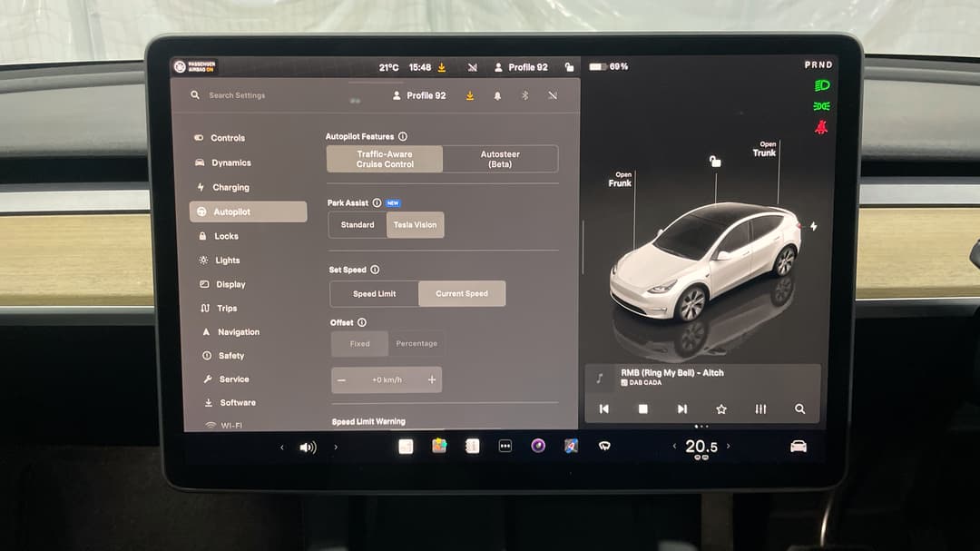Click the lock icon in status bar
The height and width of the screenshot is (551, 980).
569,67
